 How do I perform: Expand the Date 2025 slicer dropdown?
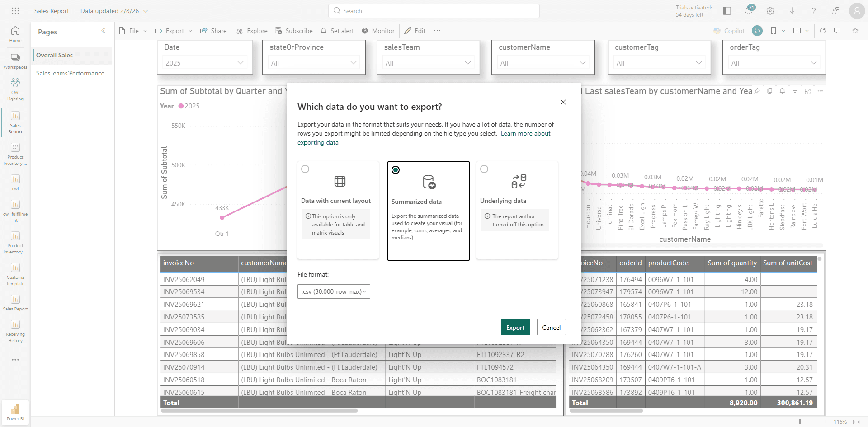coord(205,63)
